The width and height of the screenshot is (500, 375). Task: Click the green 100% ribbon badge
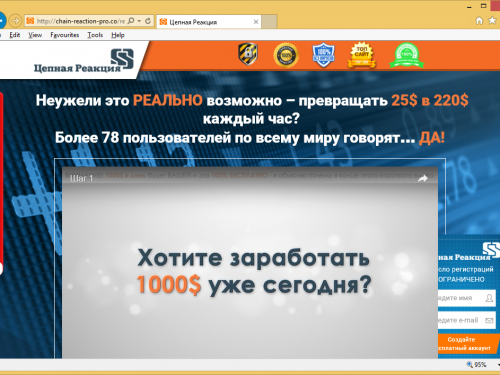[407, 55]
